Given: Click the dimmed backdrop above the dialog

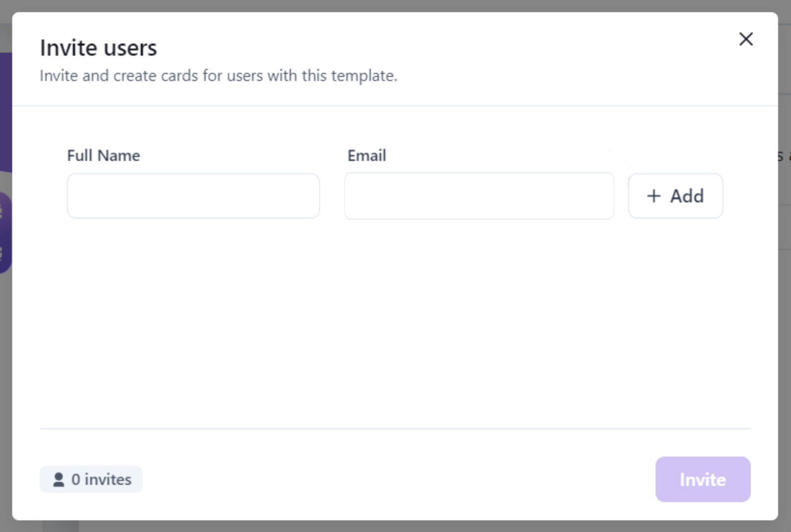Looking at the screenshot, I should (x=395, y=5).
